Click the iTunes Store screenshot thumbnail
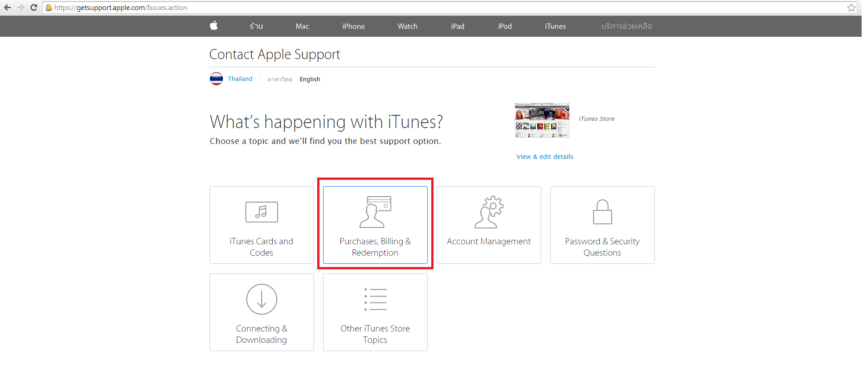 542,120
